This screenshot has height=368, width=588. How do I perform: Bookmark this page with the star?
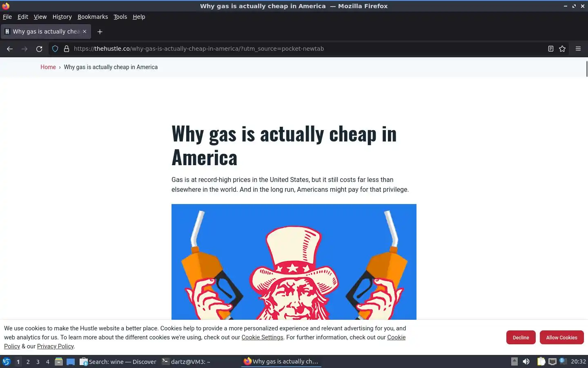[x=562, y=49]
